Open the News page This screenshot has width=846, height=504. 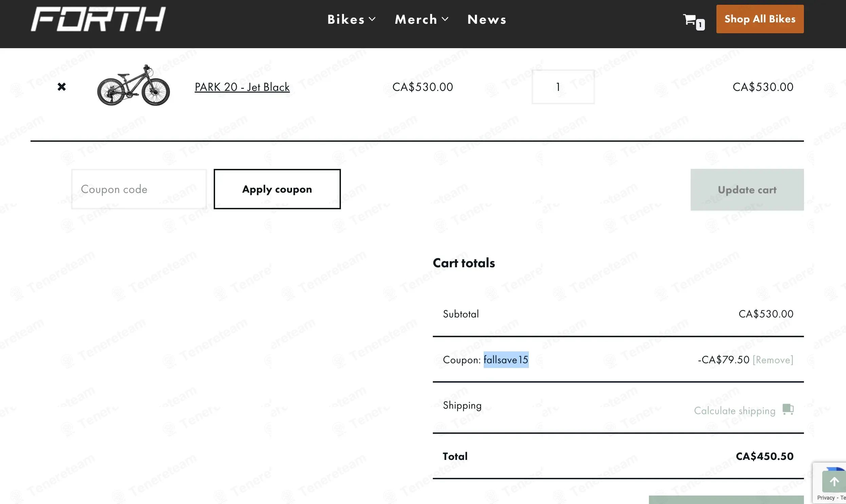pos(487,19)
